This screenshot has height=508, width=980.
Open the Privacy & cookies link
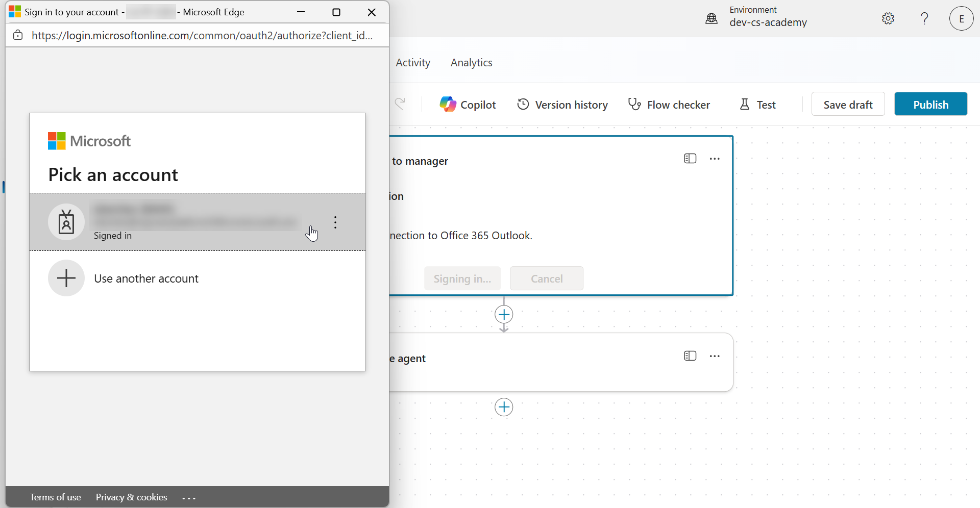[x=131, y=497]
